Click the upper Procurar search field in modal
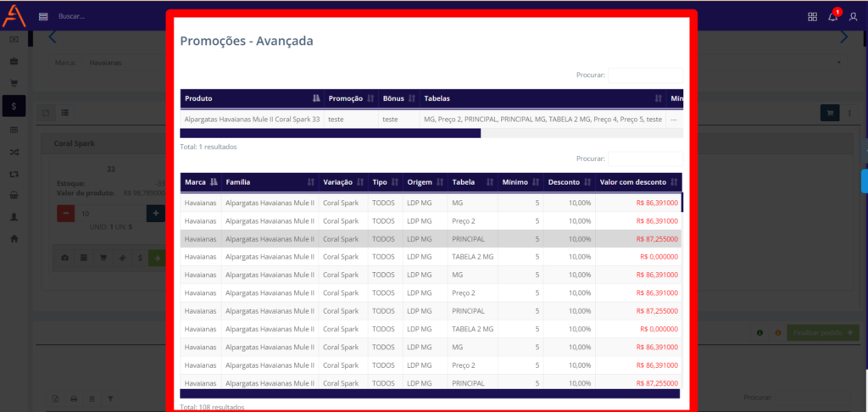The height and width of the screenshot is (412, 868). 645,75
